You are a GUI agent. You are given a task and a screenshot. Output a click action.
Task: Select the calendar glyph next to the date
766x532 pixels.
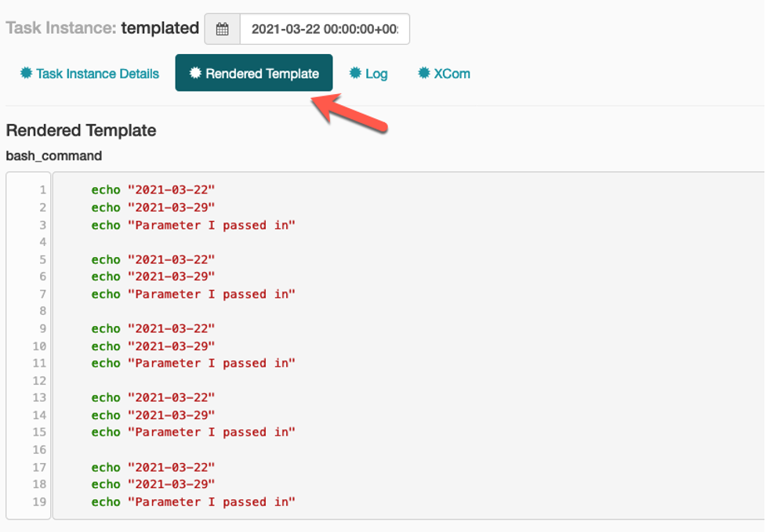(222, 27)
